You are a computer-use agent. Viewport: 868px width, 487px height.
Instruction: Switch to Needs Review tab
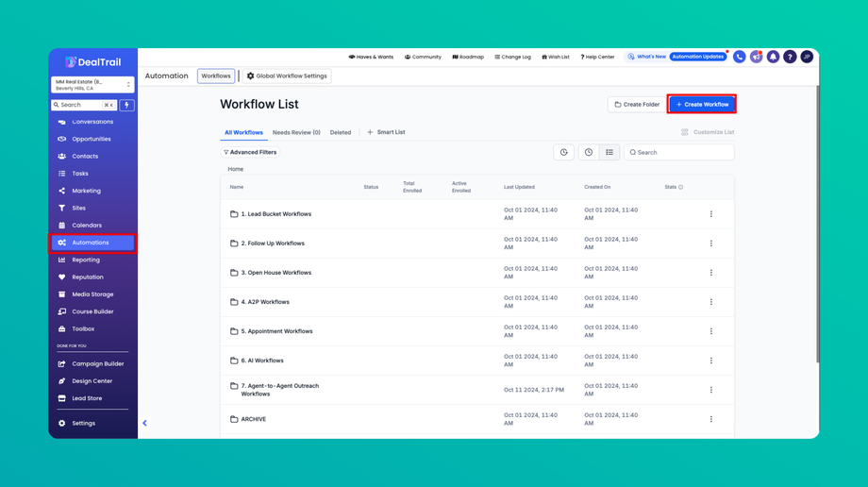[x=296, y=132]
